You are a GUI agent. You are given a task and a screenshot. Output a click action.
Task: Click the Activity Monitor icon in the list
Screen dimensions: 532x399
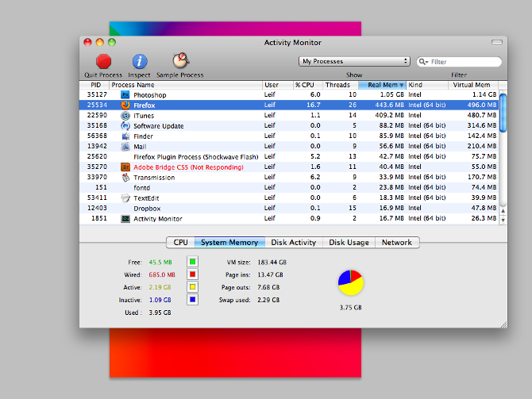coord(125,219)
